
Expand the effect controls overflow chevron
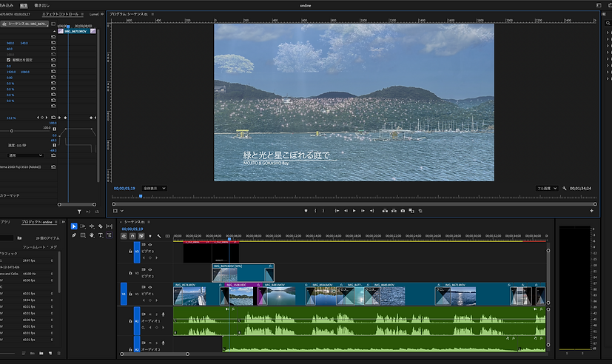pyautogui.click(x=102, y=14)
